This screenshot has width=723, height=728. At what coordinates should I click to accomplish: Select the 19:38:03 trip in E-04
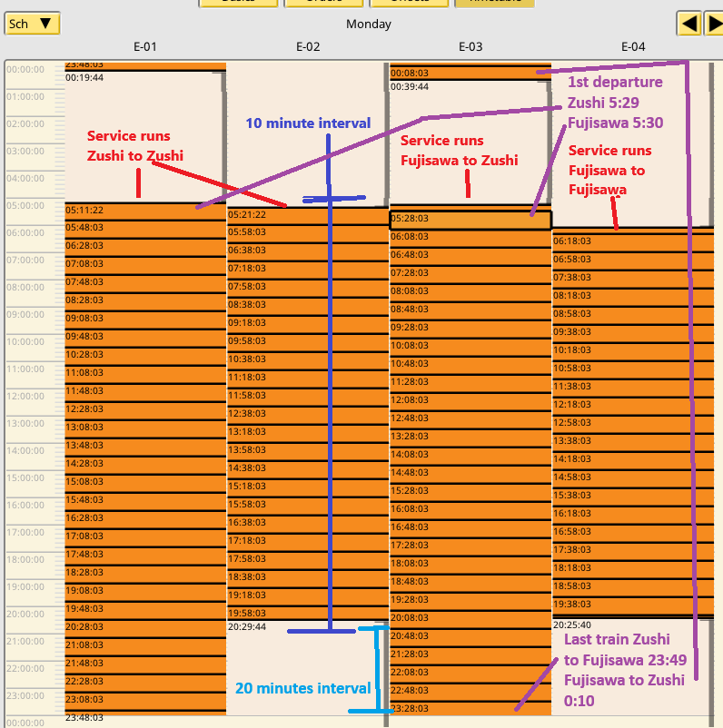tap(633, 607)
